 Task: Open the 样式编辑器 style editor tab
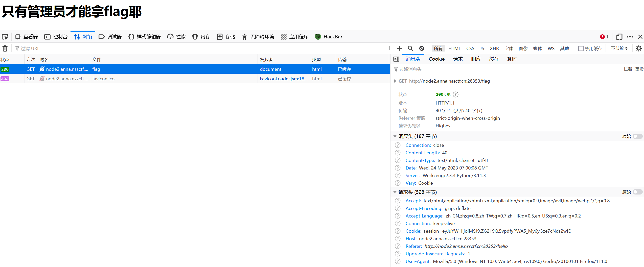tap(145, 37)
